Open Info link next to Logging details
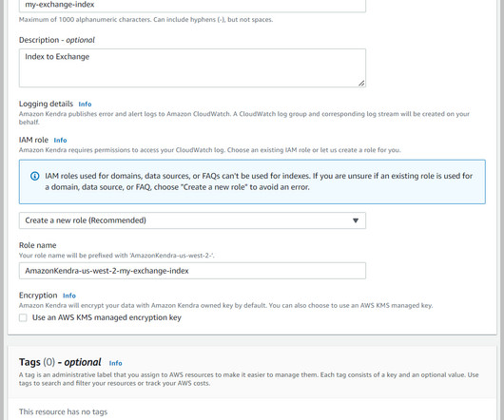The width and height of the screenshot is (504, 420). [x=85, y=104]
